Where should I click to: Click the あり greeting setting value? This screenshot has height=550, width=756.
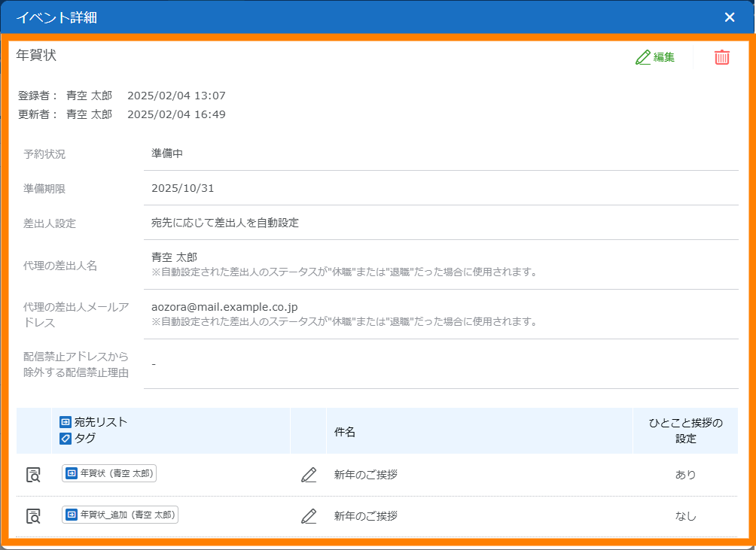[685, 475]
